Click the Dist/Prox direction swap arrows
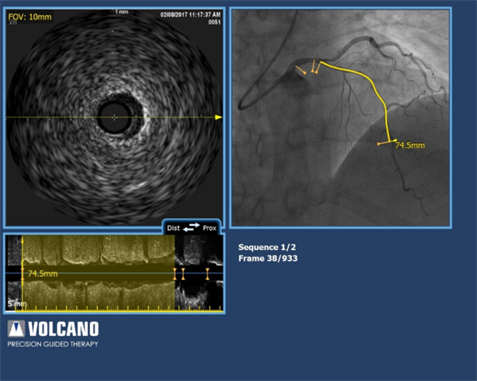Image resolution: width=477 pixels, height=381 pixels. pyautogui.click(x=191, y=227)
